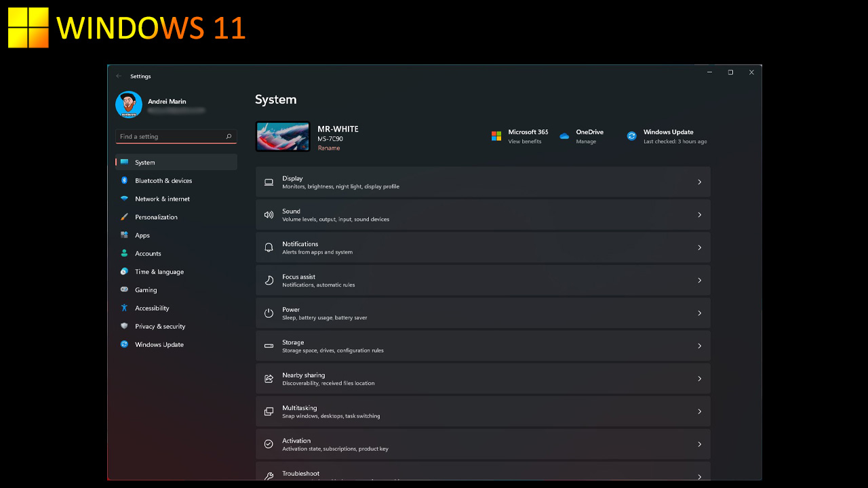The width and height of the screenshot is (868, 488).
Task: Click the Microsoft 365 View benefits text
Action: pyautogui.click(x=525, y=142)
